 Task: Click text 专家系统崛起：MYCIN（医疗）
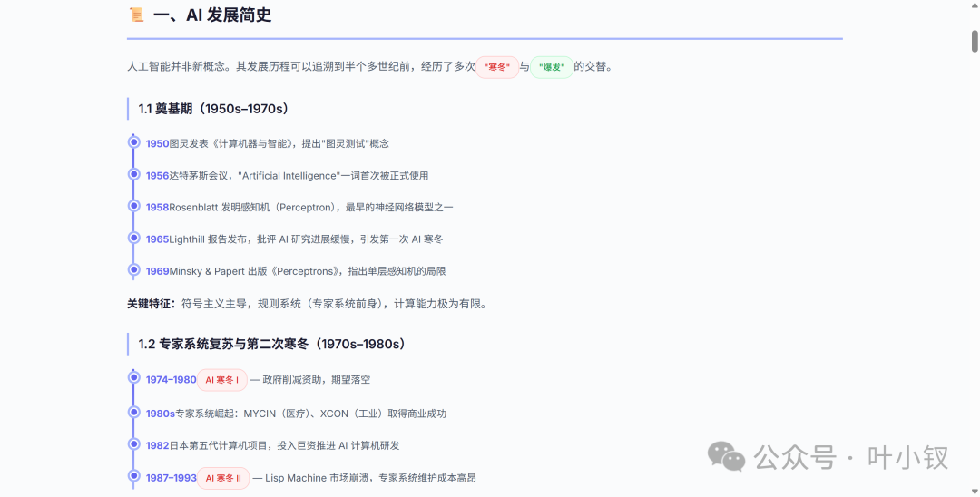coord(240,414)
